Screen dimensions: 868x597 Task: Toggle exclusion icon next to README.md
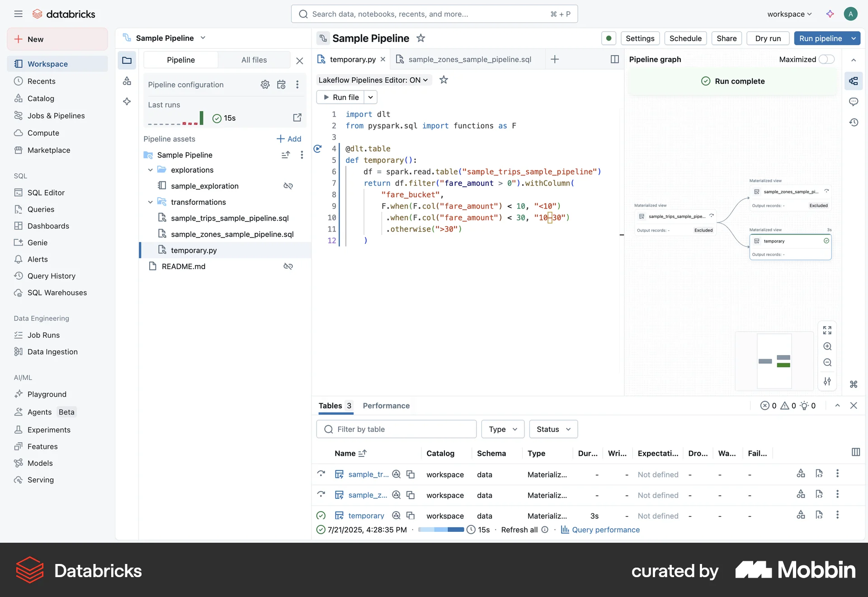[x=288, y=266]
